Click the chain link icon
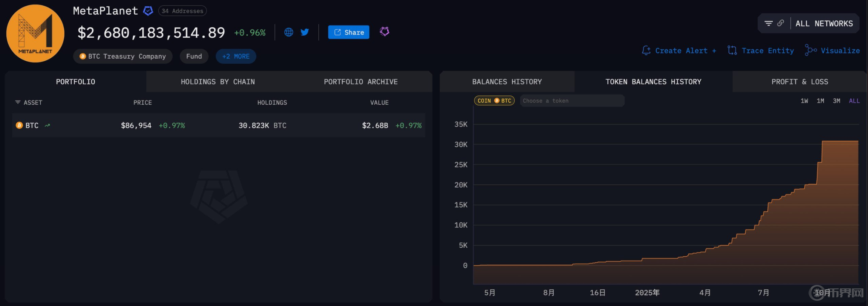The height and width of the screenshot is (306, 868). [781, 23]
